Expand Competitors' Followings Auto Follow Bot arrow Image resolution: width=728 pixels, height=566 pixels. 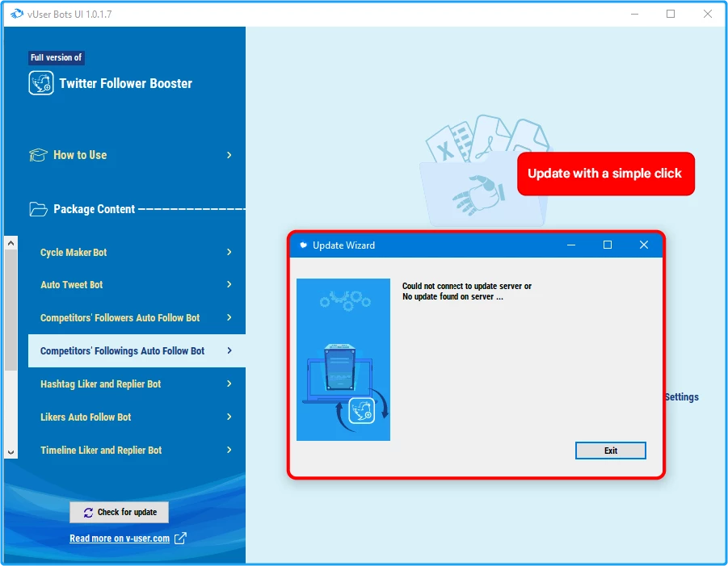(229, 350)
